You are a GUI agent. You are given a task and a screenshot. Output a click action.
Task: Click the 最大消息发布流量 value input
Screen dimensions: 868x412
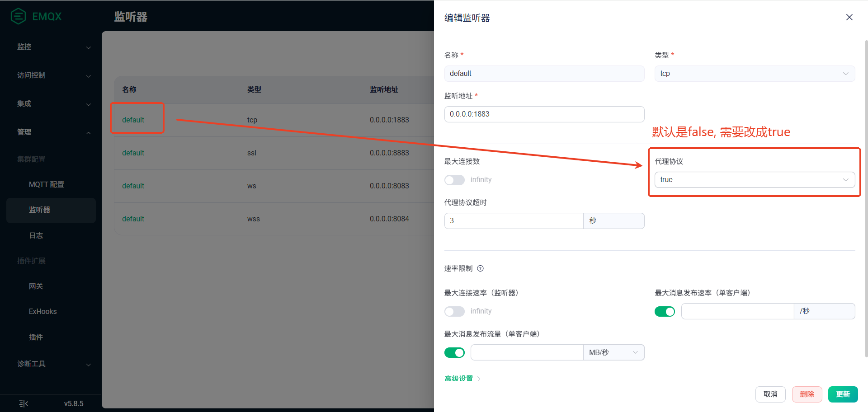pyautogui.click(x=527, y=352)
